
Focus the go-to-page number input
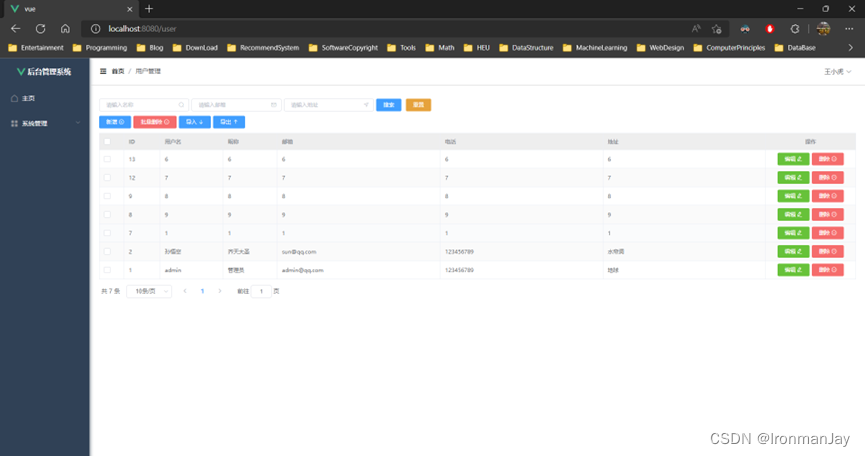[261, 291]
